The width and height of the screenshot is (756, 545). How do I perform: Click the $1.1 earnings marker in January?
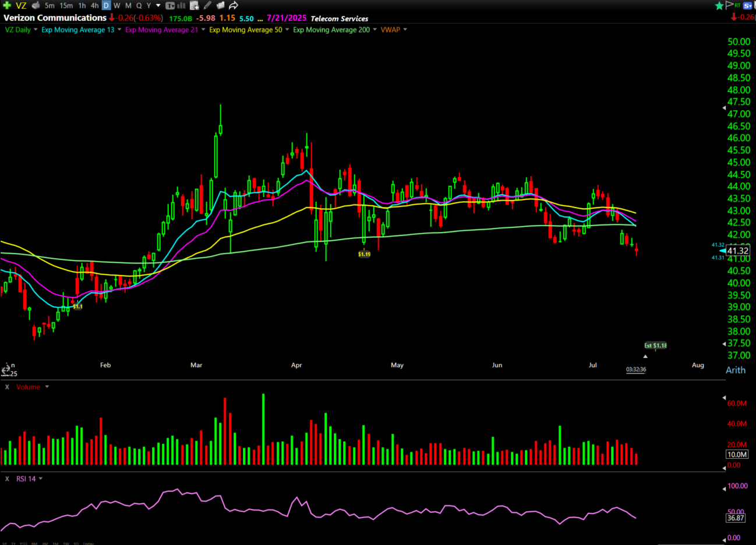[77, 307]
